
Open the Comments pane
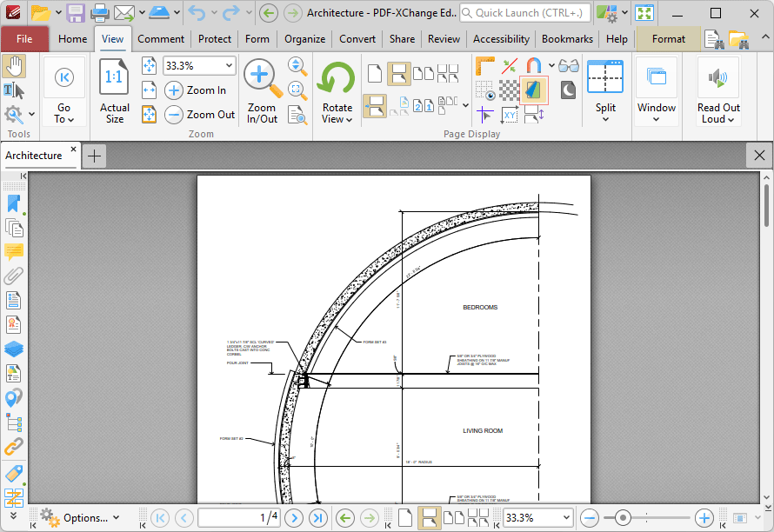click(x=13, y=252)
